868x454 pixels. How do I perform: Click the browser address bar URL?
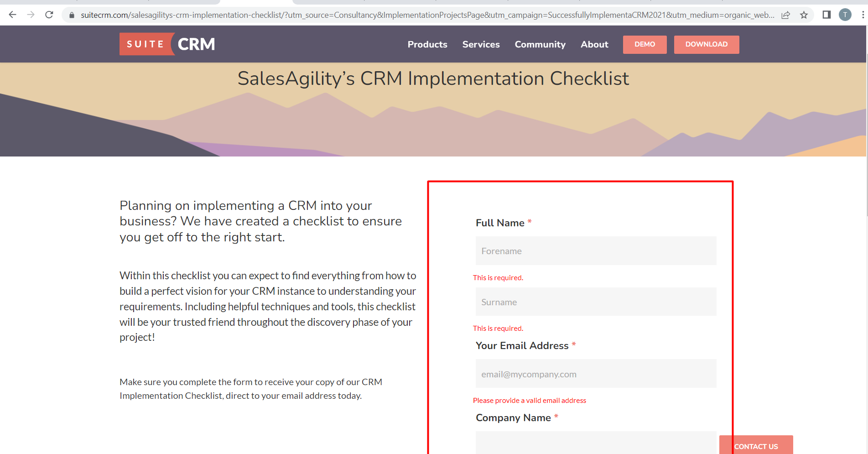pos(427,15)
